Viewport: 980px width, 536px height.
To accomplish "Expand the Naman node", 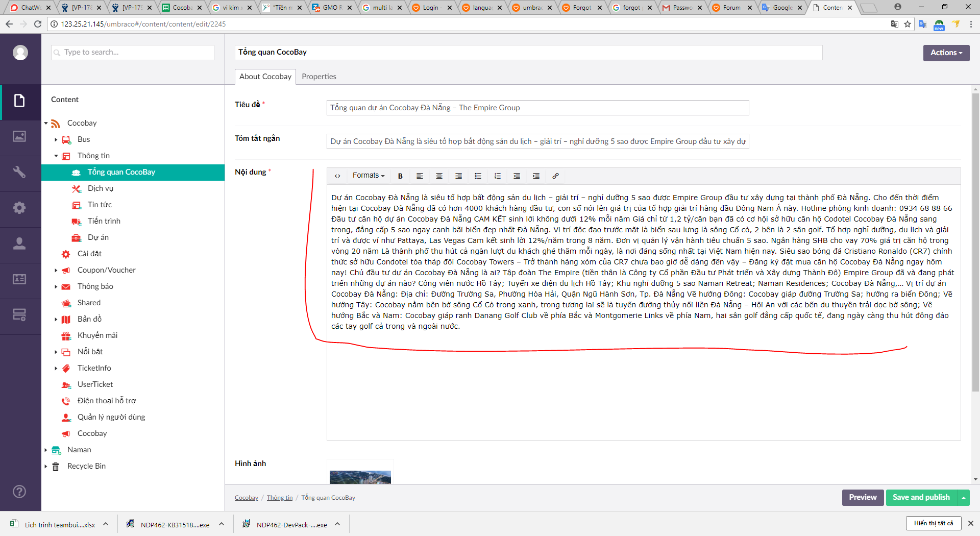I will tap(46, 450).
